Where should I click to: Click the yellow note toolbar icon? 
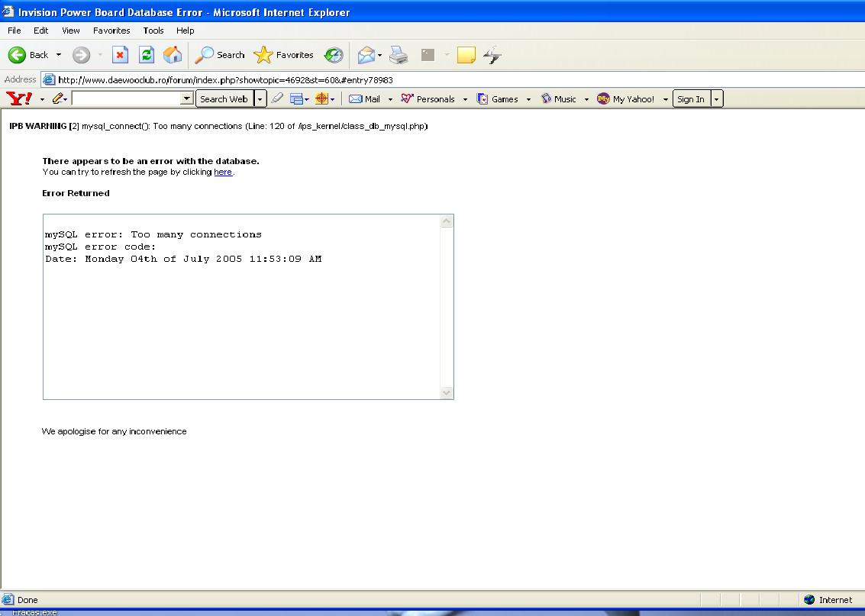click(x=466, y=55)
